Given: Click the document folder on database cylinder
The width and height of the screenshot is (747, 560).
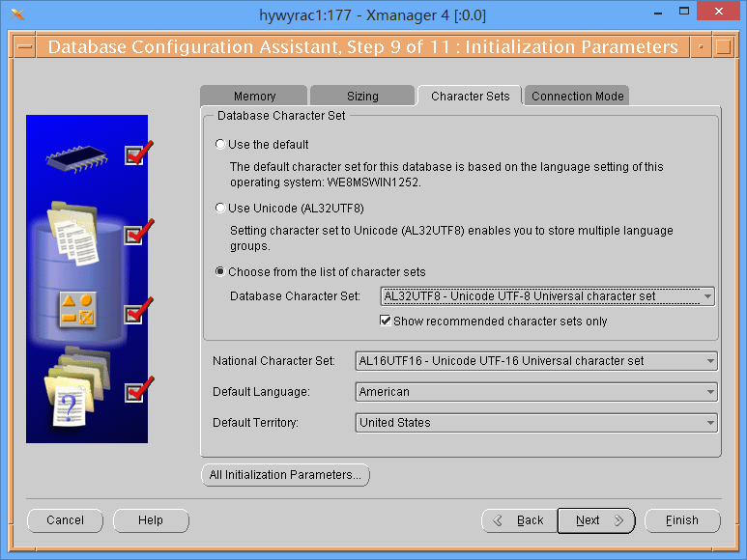Looking at the screenshot, I should pyautogui.click(x=74, y=233).
